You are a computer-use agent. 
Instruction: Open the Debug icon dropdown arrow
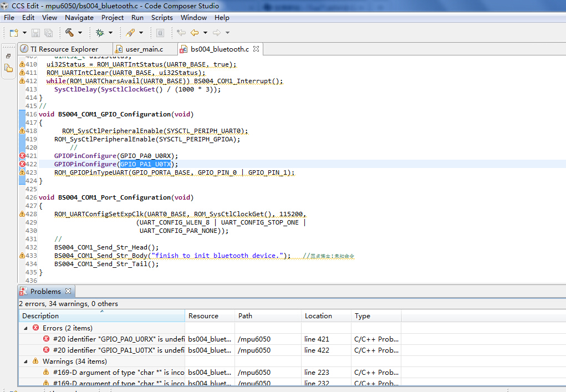point(110,33)
